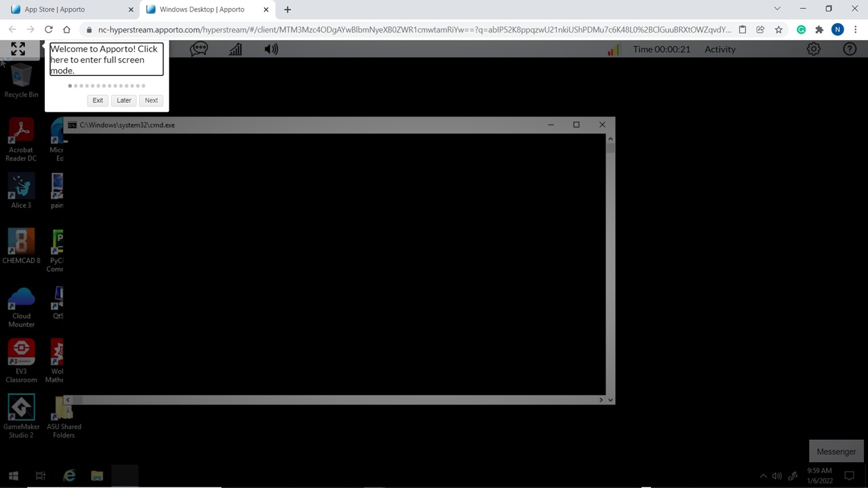The height and width of the screenshot is (488, 868).
Task: Click the cmd.exe vertical scrollbar up arrow
Action: click(x=610, y=138)
